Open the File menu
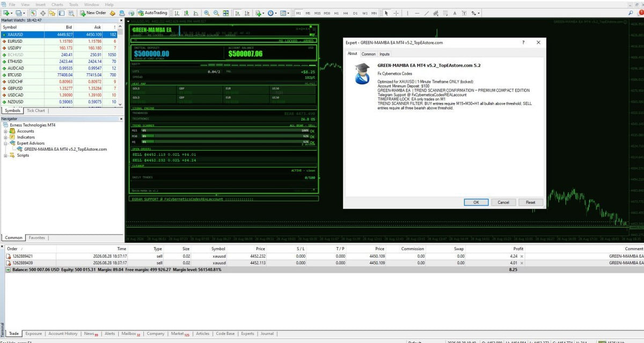Image resolution: width=644 pixels, height=343 pixels. click(x=11, y=4)
